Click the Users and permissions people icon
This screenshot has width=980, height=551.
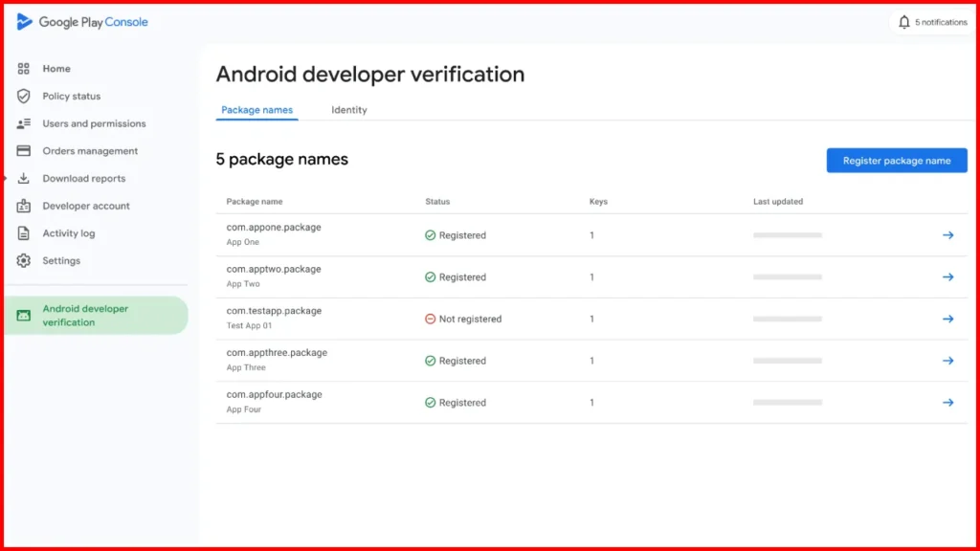(24, 123)
